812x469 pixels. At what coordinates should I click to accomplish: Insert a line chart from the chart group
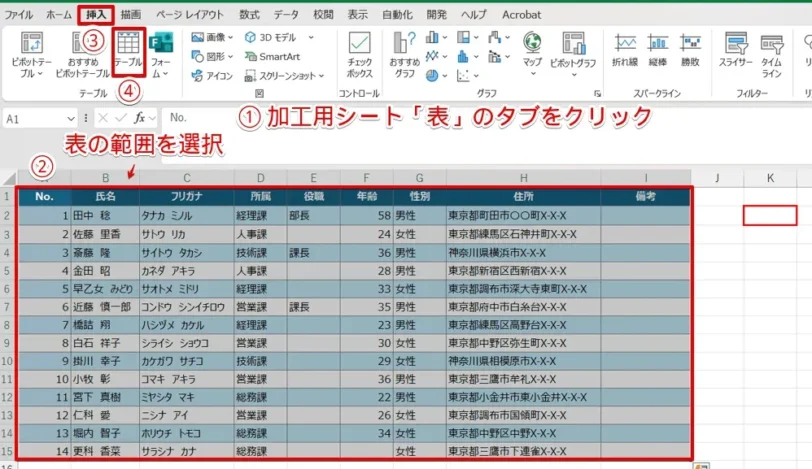pos(432,56)
